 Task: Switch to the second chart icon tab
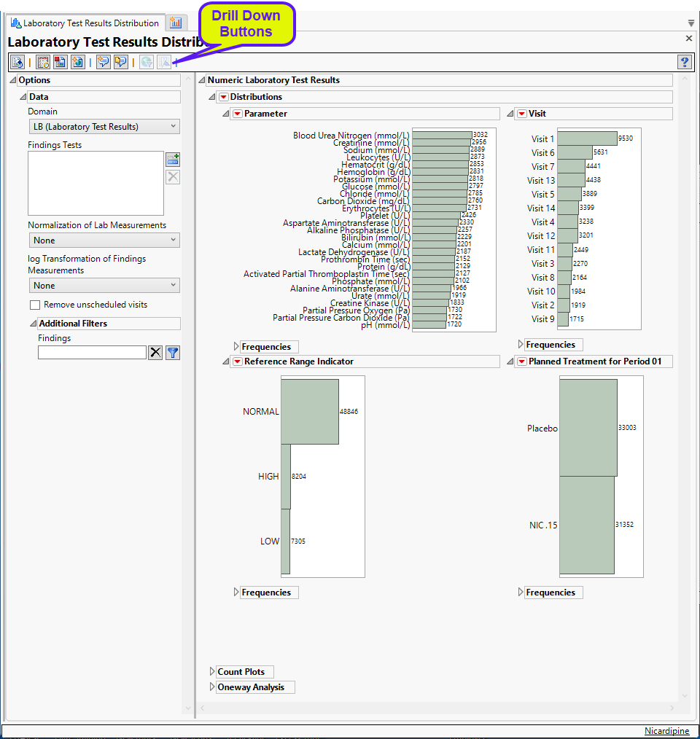pyautogui.click(x=176, y=23)
